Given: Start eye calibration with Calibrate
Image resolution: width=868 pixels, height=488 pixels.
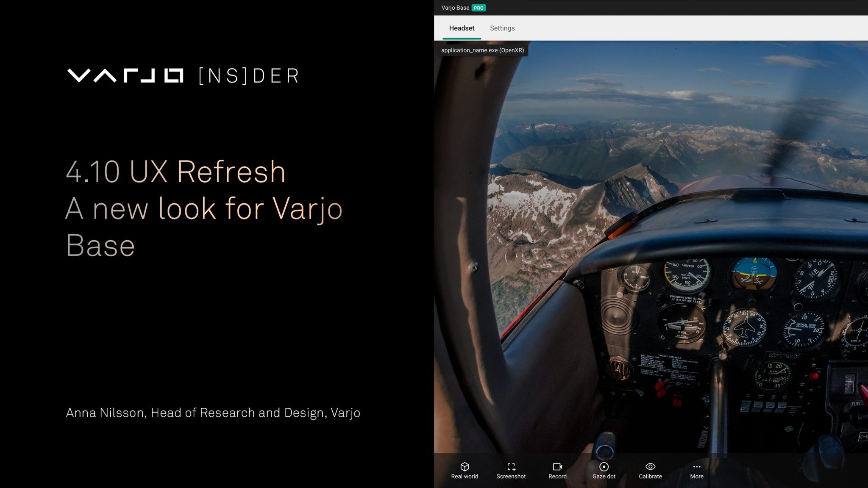Looking at the screenshot, I should (x=650, y=470).
